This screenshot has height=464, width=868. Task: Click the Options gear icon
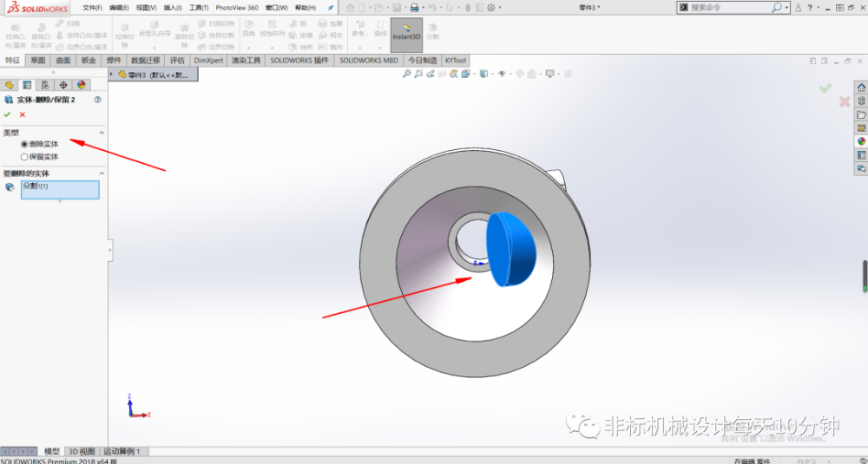coord(491,8)
